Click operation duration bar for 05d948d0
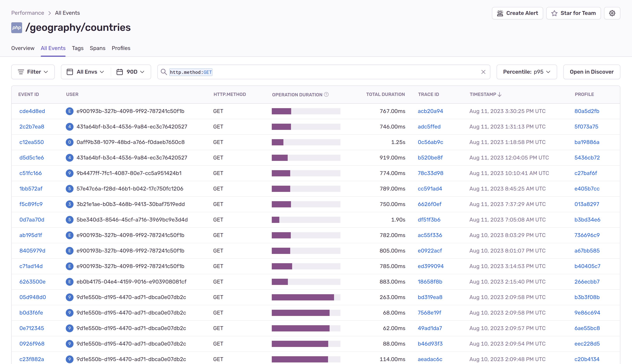632x364 pixels. coord(306,297)
